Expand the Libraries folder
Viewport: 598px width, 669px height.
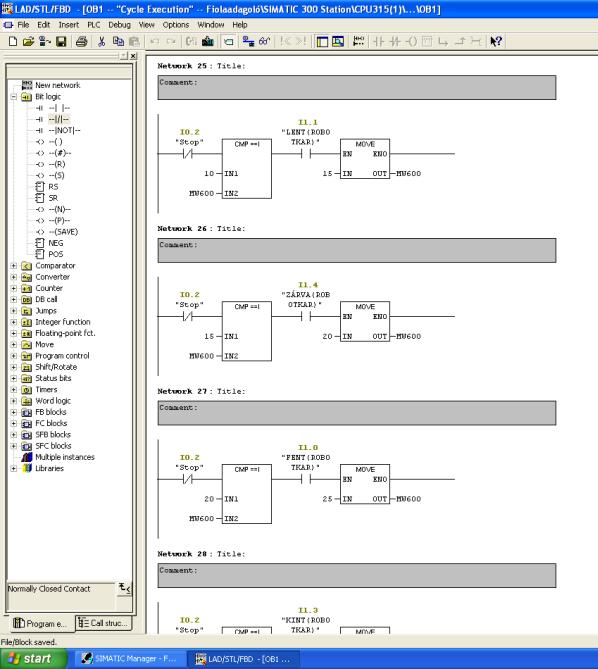pos(14,468)
